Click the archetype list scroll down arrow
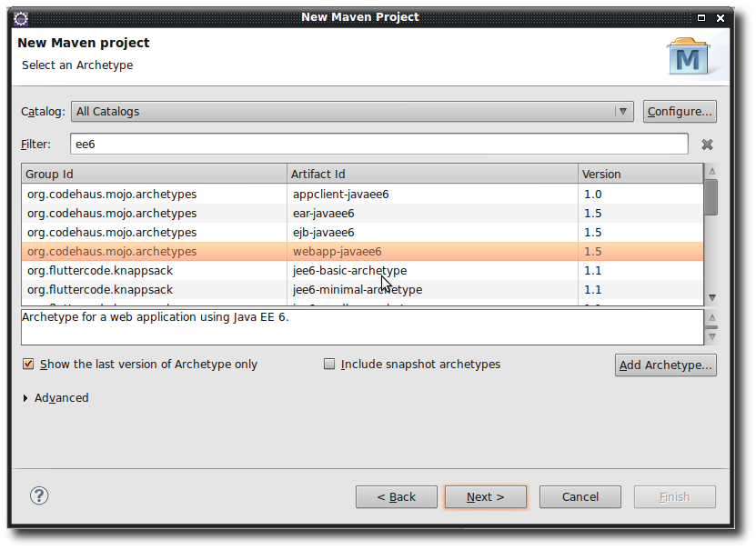 711,298
